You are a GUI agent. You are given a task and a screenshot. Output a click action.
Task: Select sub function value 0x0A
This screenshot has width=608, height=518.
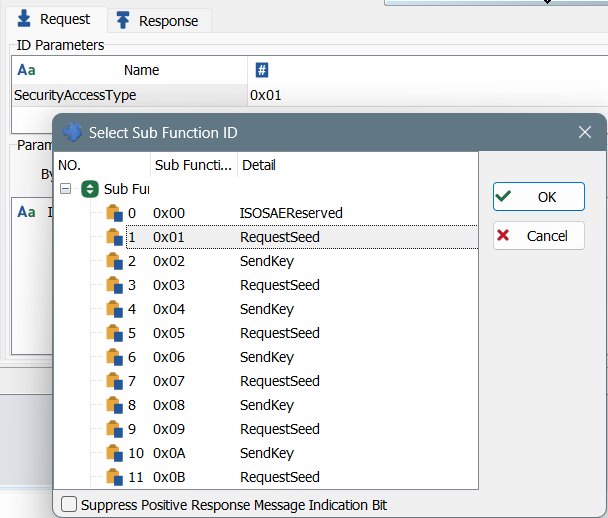[x=169, y=453]
